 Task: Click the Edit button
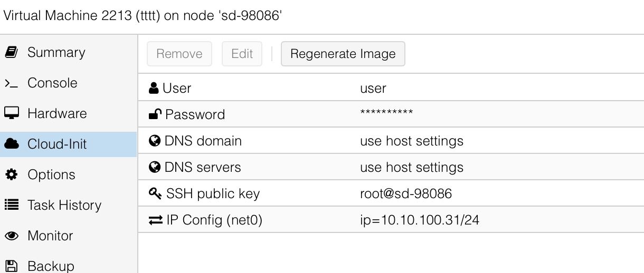[x=242, y=54]
